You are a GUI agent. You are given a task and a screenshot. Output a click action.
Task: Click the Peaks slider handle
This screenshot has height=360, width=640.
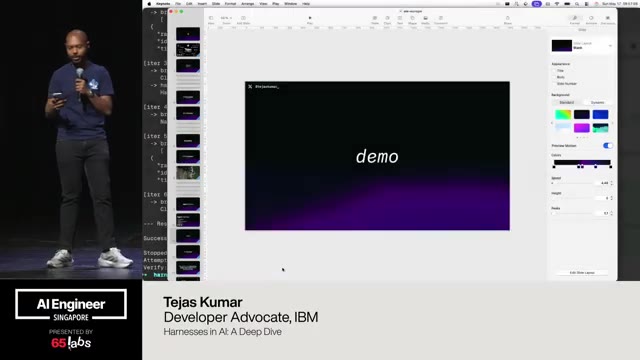pos(554,213)
